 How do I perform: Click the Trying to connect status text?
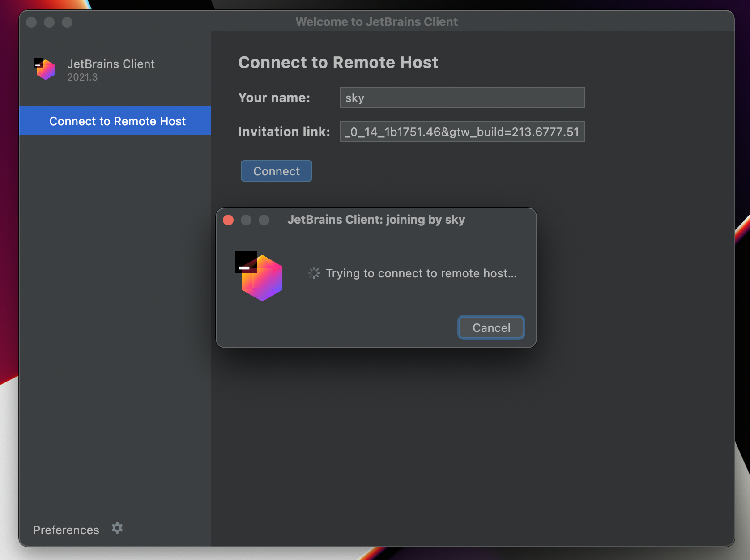click(421, 273)
